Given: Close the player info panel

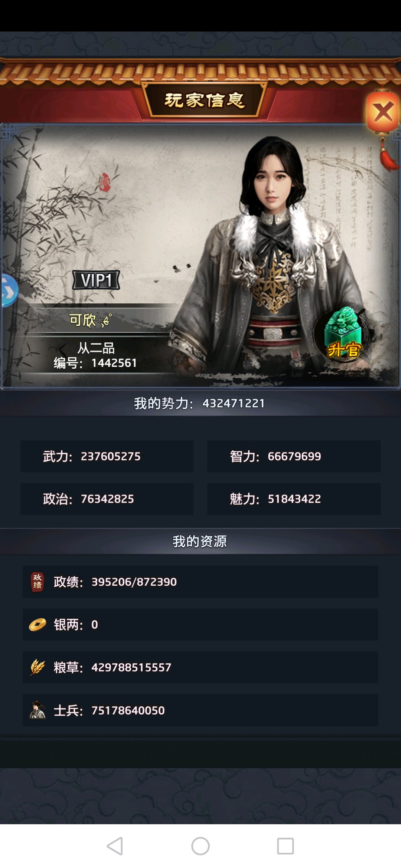Looking at the screenshot, I should tap(383, 112).
